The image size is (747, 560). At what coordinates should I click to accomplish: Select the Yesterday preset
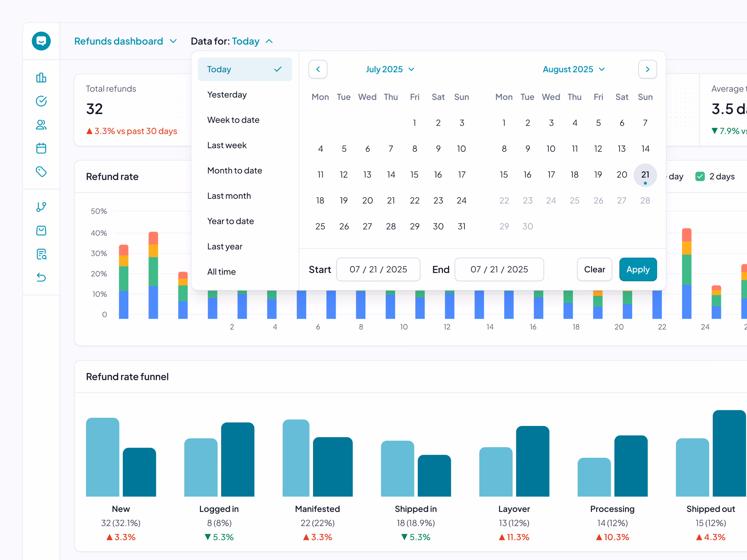coord(245,94)
